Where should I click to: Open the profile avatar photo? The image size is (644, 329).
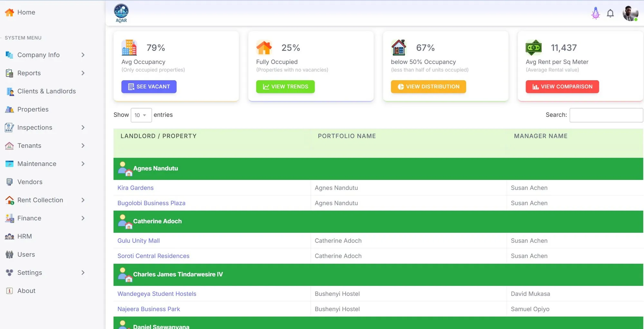click(630, 13)
